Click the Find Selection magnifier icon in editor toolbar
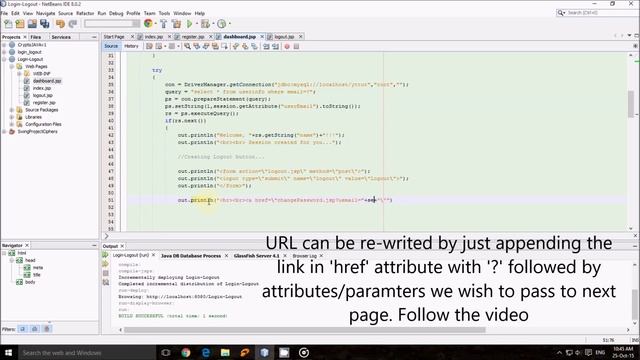640x360 pixels. pyautogui.click(x=187, y=47)
